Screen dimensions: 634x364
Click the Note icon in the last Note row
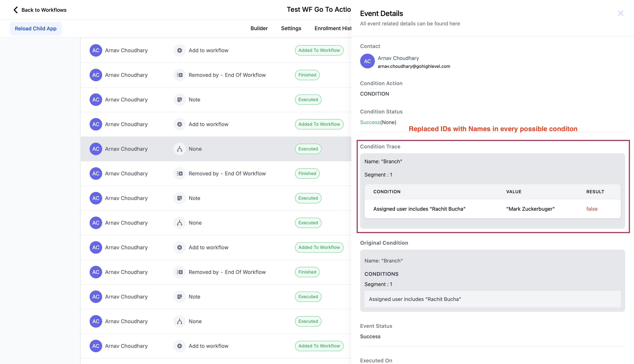point(179,297)
